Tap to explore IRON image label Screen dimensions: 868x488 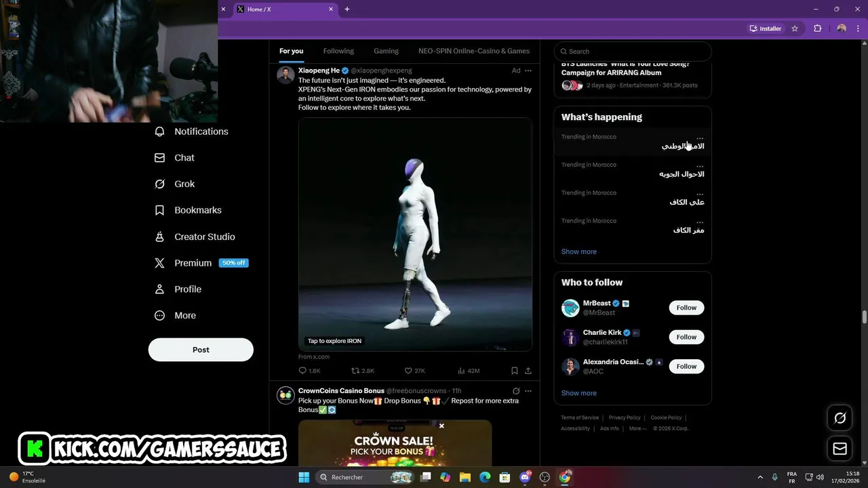(334, 341)
